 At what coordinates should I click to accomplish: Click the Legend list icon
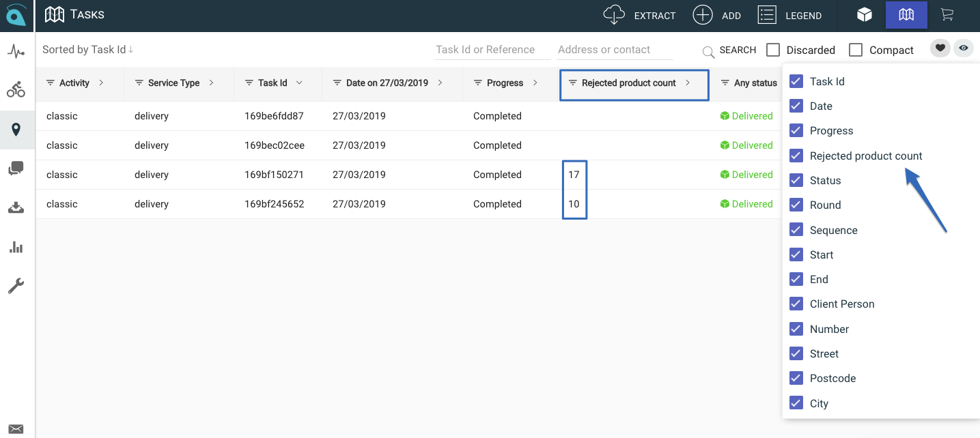click(768, 15)
